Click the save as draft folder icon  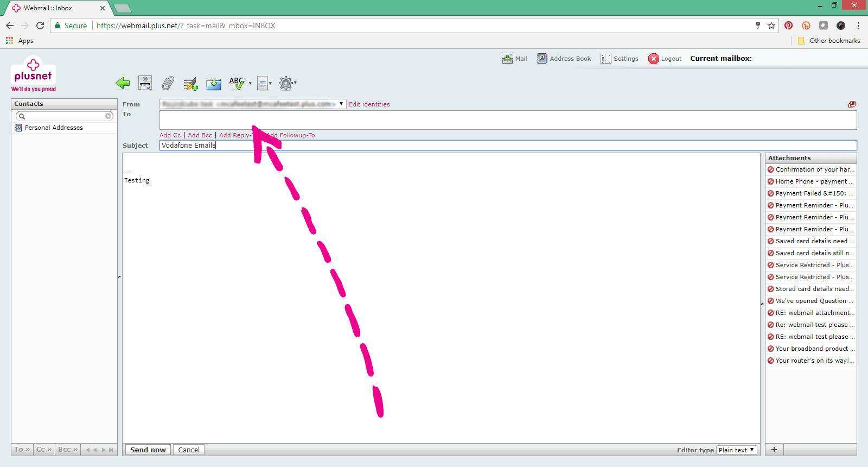pyautogui.click(x=214, y=83)
